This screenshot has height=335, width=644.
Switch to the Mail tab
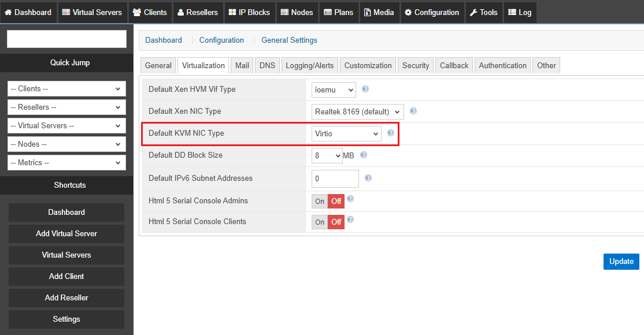point(242,66)
